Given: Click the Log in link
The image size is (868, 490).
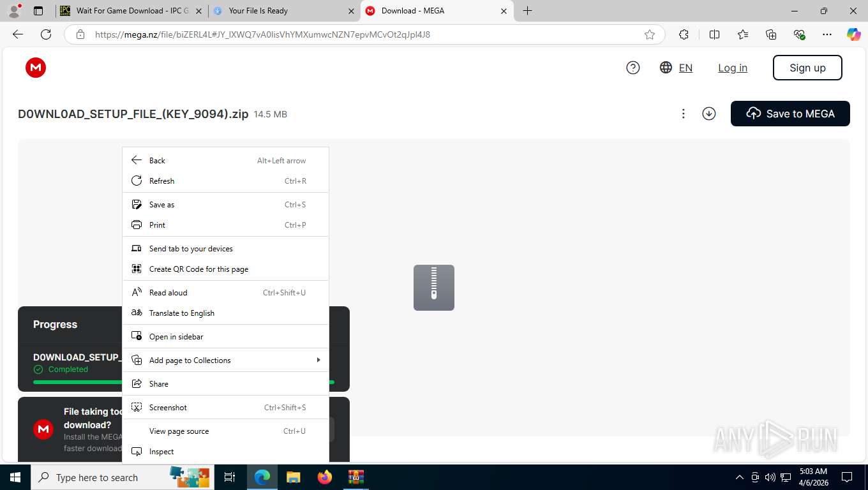Looking at the screenshot, I should (733, 68).
